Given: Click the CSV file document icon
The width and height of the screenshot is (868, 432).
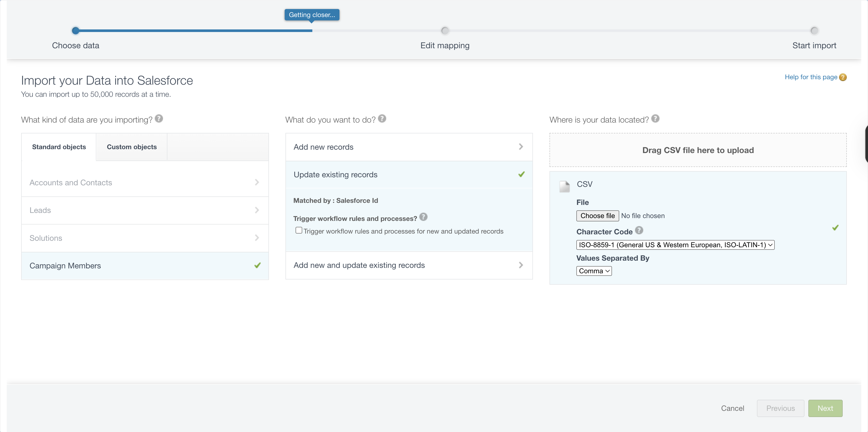Looking at the screenshot, I should tap(564, 186).
